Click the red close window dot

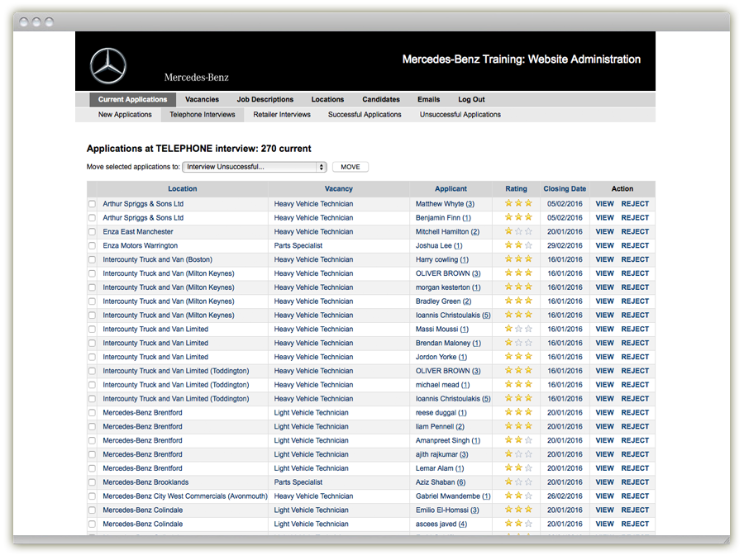pyautogui.click(x=24, y=22)
